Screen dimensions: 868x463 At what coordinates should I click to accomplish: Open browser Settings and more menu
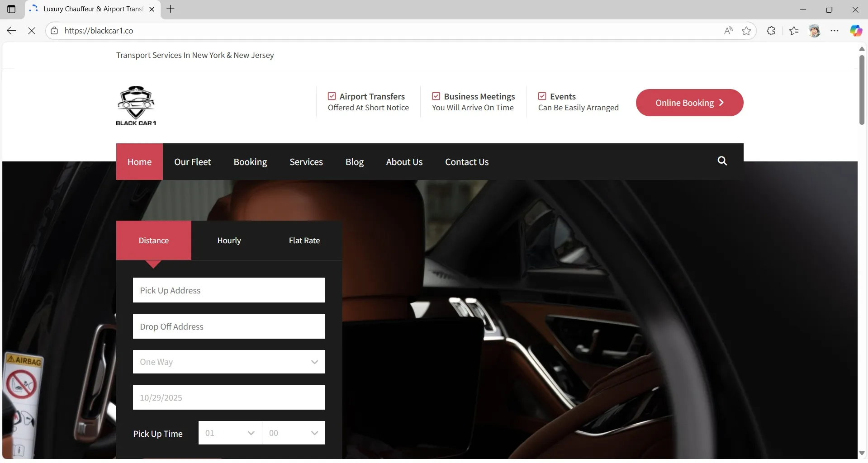[835, 31]
